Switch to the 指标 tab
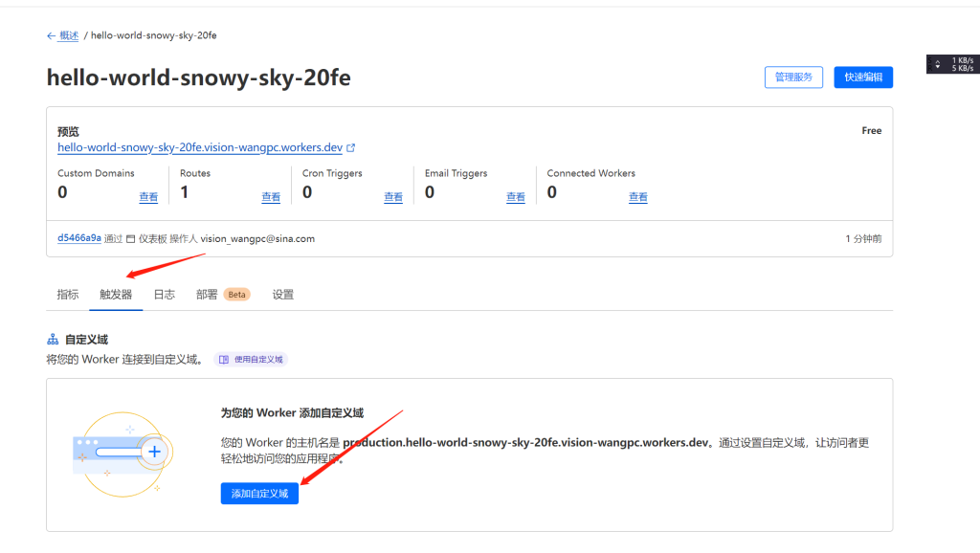The width and height of the screenshot is (980, 553). [68, 295]
